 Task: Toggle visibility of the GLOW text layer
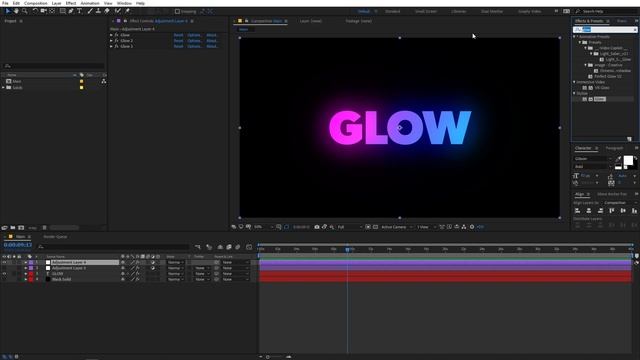[x=4, y=274]
